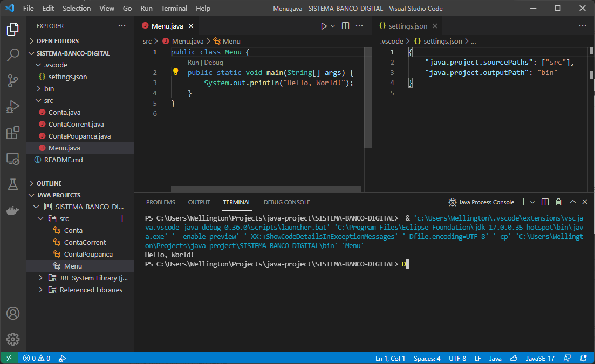Viewport: 595px width, 364px height.
Task: Open the Help menu
Action: coord(203,8)
